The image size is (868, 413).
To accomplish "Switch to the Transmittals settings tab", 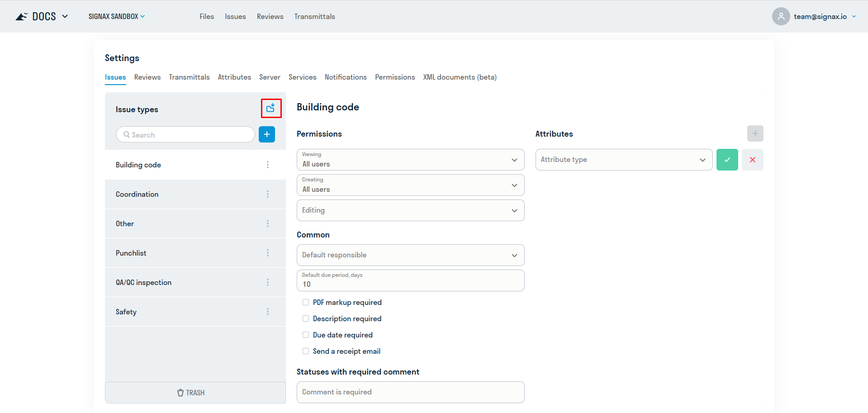I will tap(189, 77).
